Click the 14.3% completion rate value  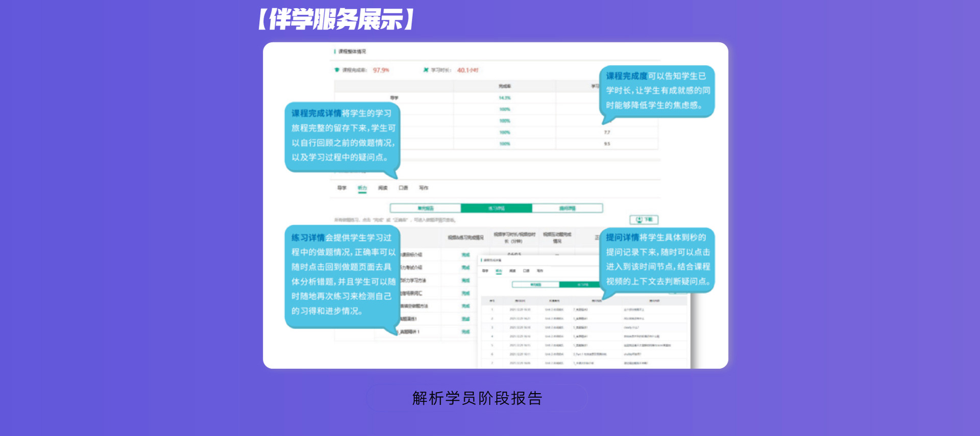(504, 98)
